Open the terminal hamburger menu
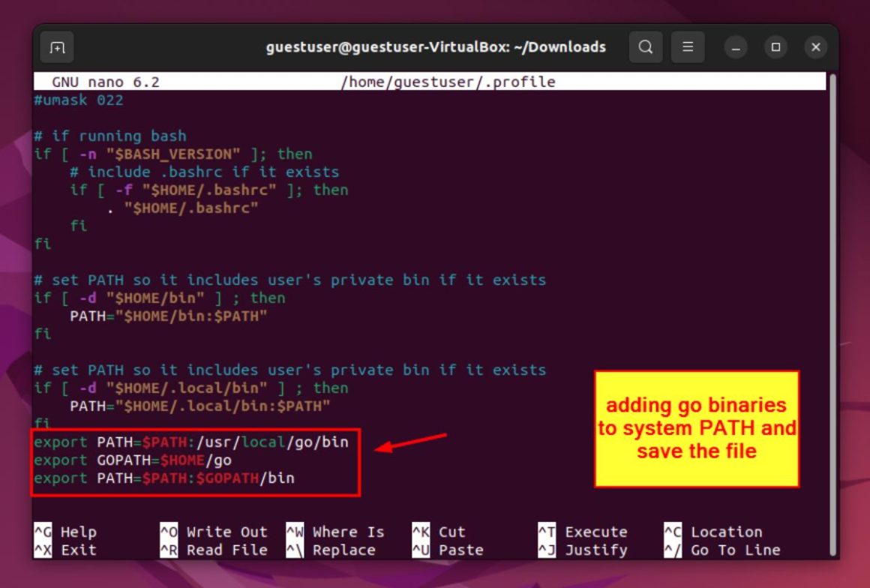This screenshot has height=588, width=870. pos(687,46)
